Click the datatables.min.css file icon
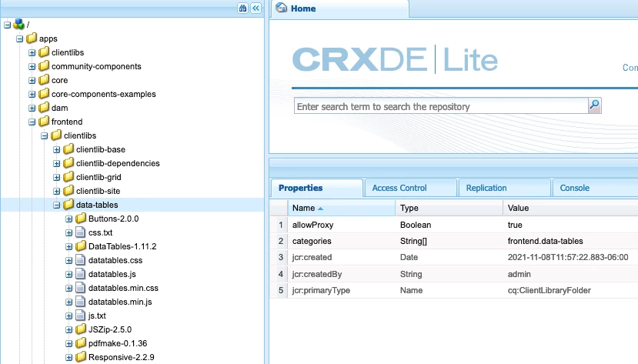 (81, 288)
